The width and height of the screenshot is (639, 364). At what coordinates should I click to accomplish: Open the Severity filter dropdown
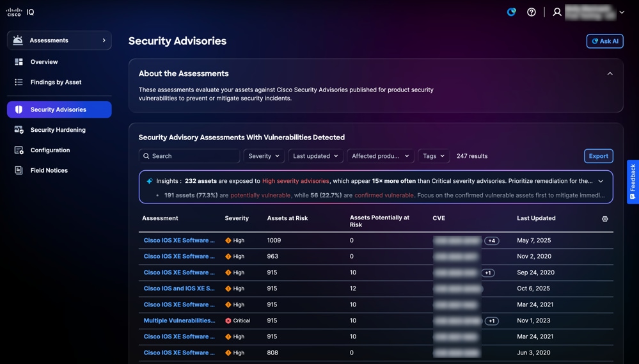point(264,156)
